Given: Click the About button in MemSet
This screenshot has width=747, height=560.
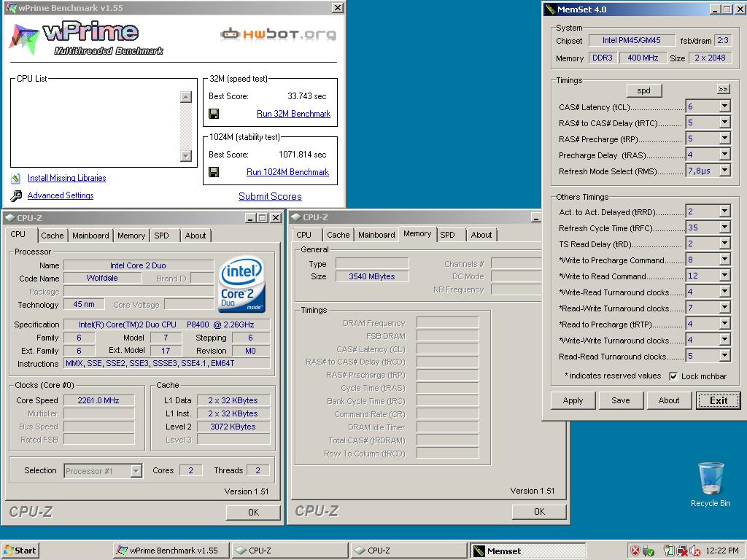Looking at the screenshot, I should coord(669,400).
